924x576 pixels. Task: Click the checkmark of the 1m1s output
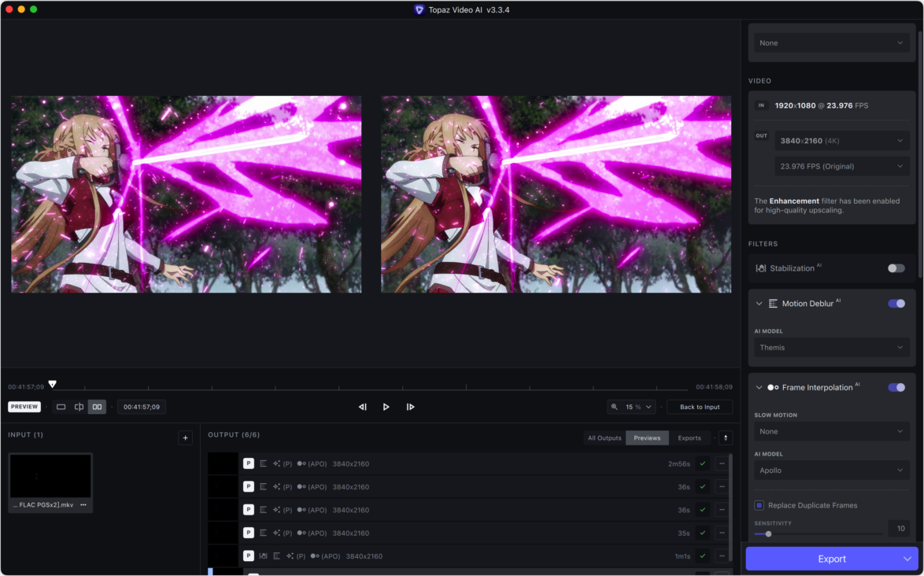pos(702,556)
